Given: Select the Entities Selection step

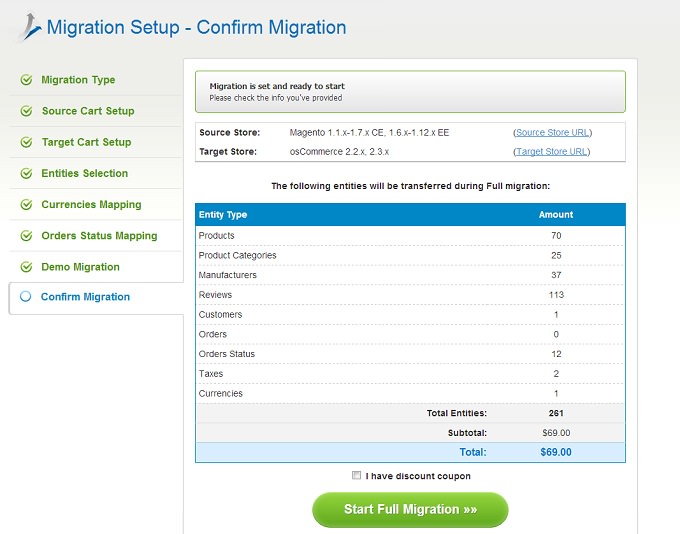Looking at the screenshot, I should pos(85,174).
